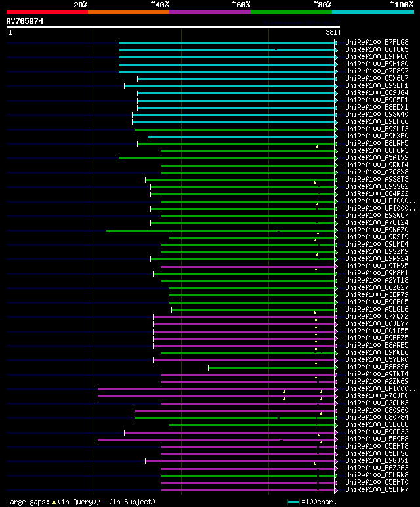Open the UniRef100_A9RSI9 hit
Image resolution: width=420 pixels, height=507 pixels.
coord(377,237)
